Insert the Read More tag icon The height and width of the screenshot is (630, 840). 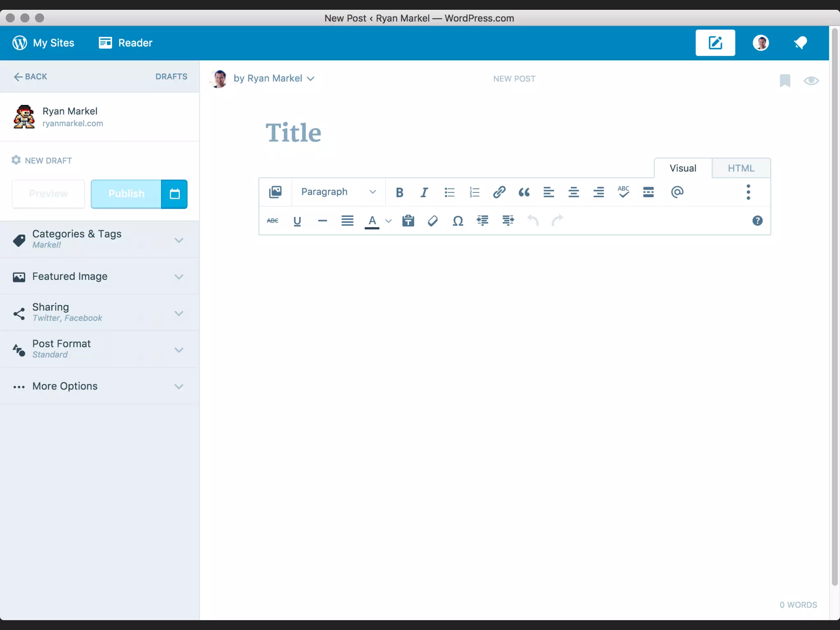pyautogui.click(x=648, y=192)
